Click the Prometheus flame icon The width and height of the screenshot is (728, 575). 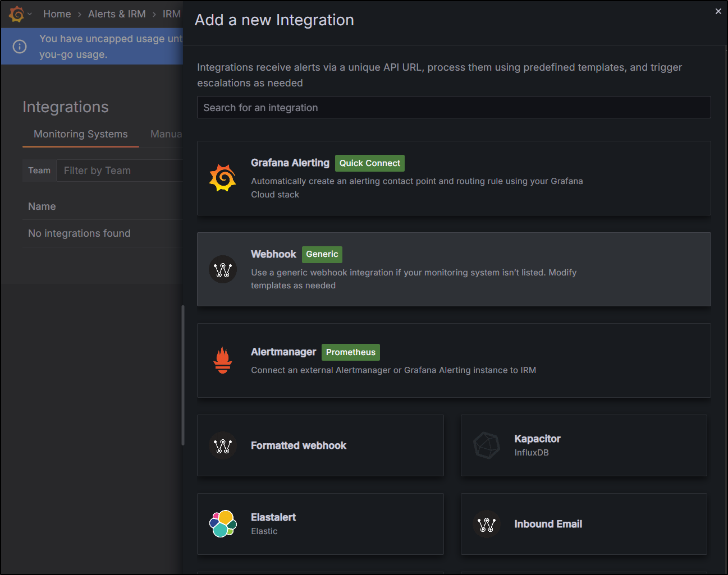223,360
